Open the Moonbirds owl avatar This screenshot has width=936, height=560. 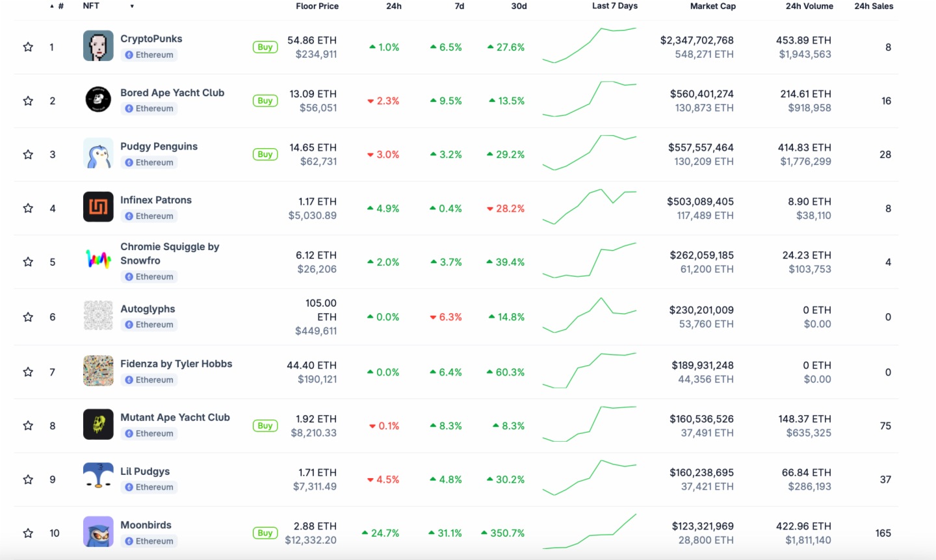point(98,532)
